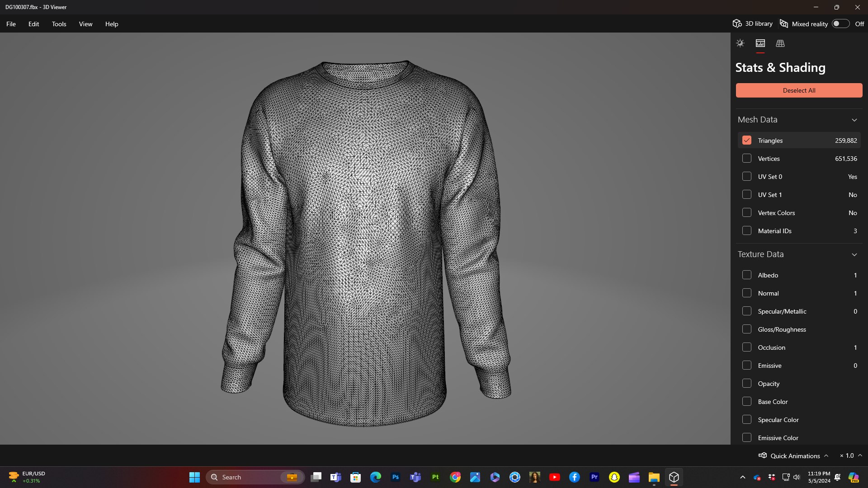
Task: Open the Tools menu
Action: (x=59, y=24)
